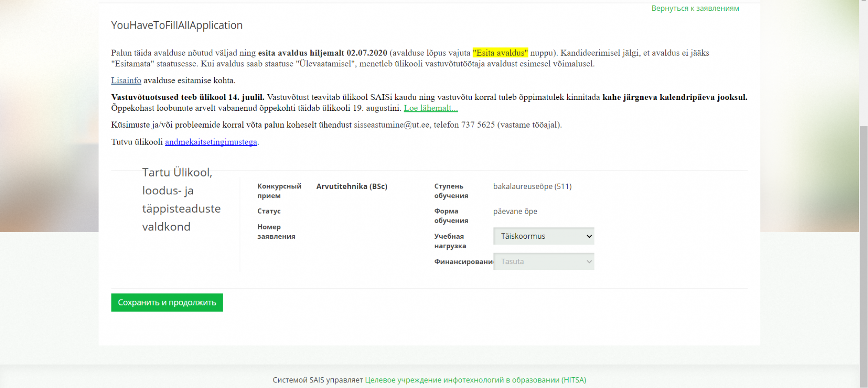Click the 'Финансирование' field label
Image resolution: width=868 pixels, height=388 pixels.
point(463,262)
